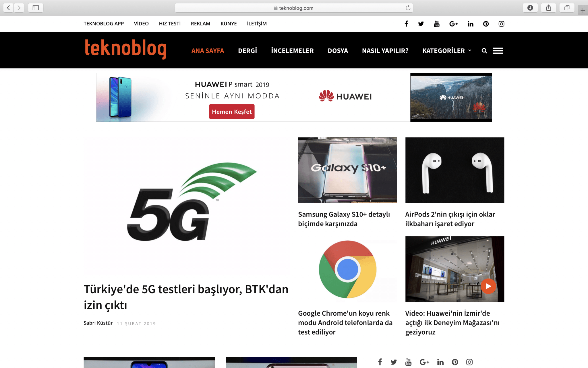Open the DERGİ menu item
This screenshot has height=368, width=588.
click(x=247, y=51)
